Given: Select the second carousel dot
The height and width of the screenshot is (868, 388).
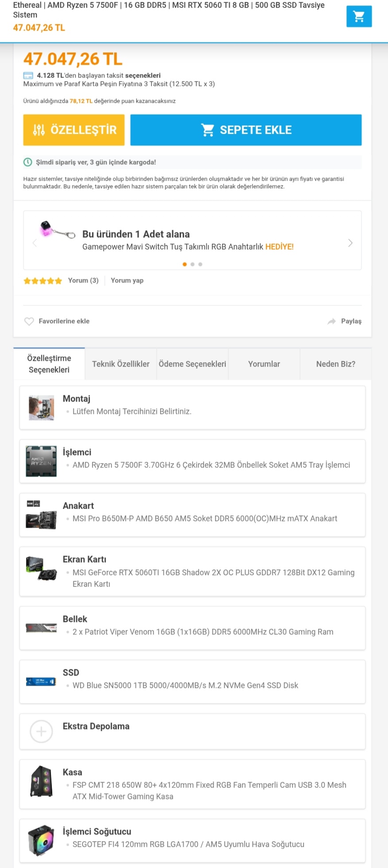Looking at the screenshot, I should (192, 264).
